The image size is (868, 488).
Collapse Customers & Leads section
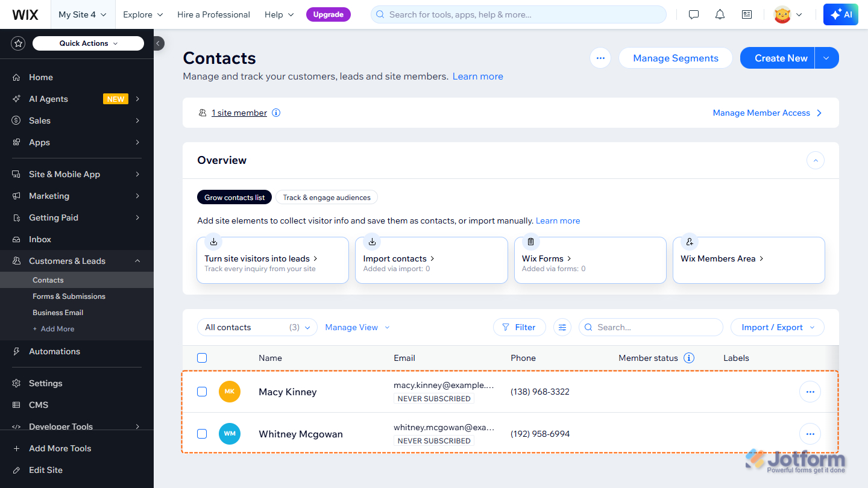click(x=77, y=261)
